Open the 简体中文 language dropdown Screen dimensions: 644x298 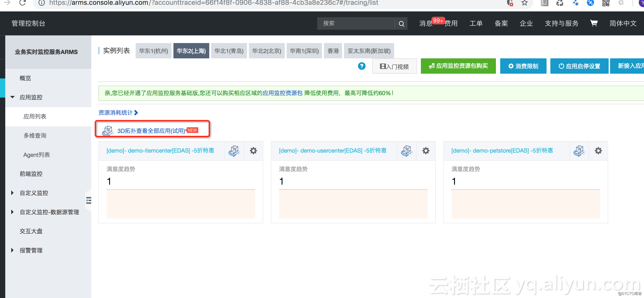(x=623, y=23)
